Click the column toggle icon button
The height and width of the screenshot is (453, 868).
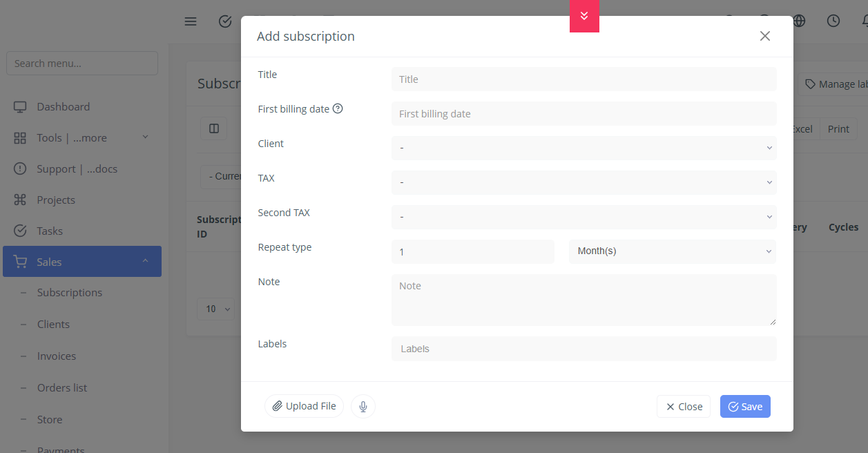click(214, 128)
